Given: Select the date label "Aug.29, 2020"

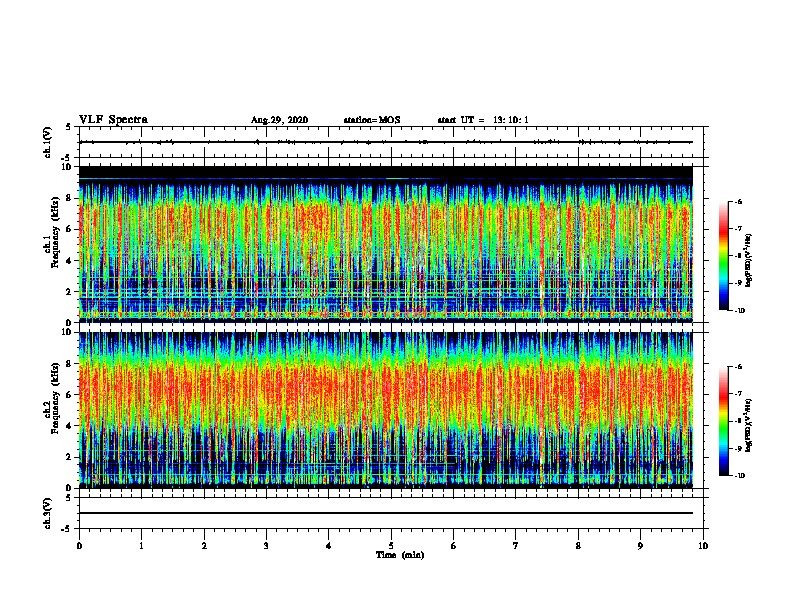Looking at the screenshot, I should click(x=279, y=120).
